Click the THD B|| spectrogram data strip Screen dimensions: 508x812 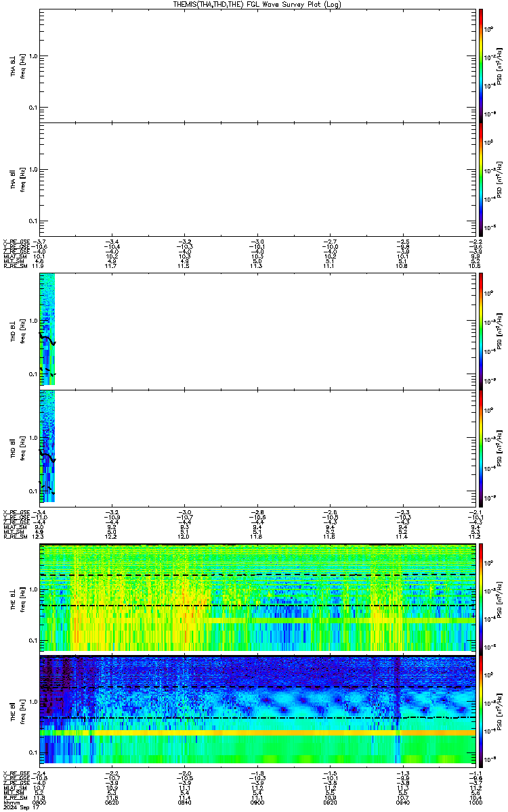pos(47,447)
